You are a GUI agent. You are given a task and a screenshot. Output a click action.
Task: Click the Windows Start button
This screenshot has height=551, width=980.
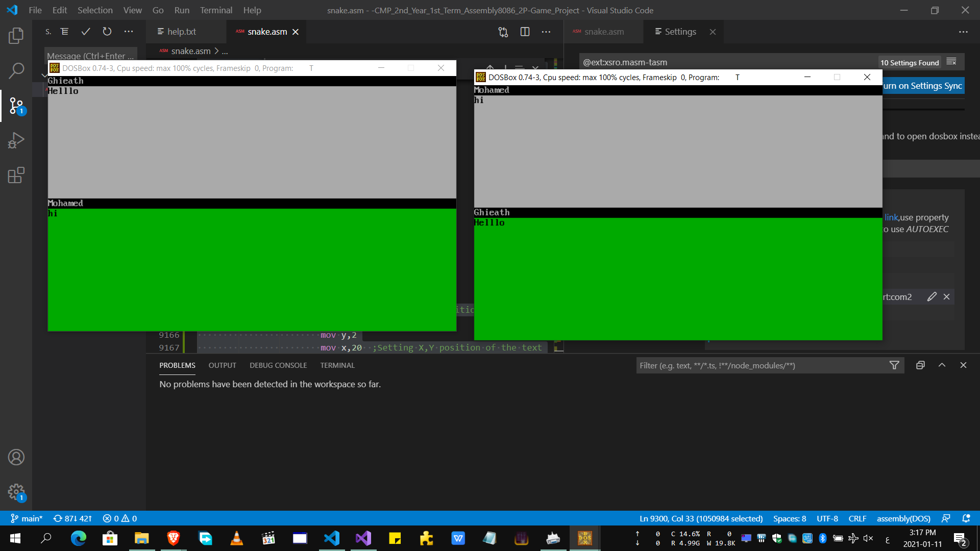pyautogui.click(x=15, y=538)
